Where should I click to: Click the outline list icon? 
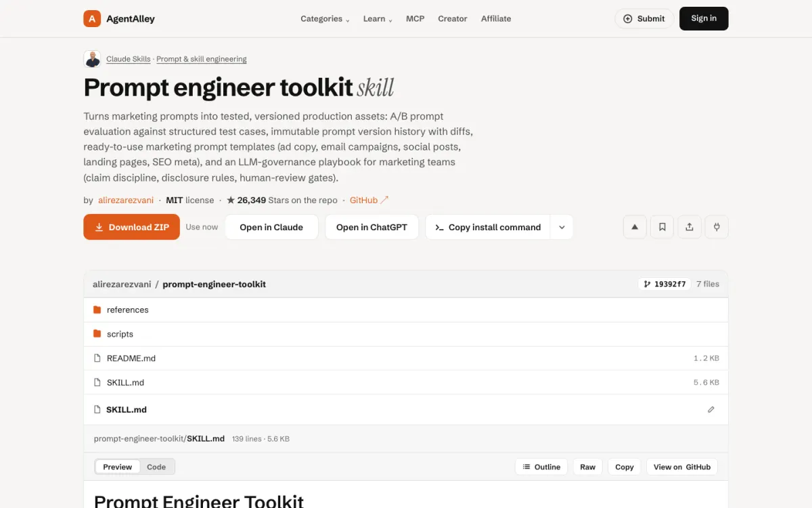[x=526, y=467]
